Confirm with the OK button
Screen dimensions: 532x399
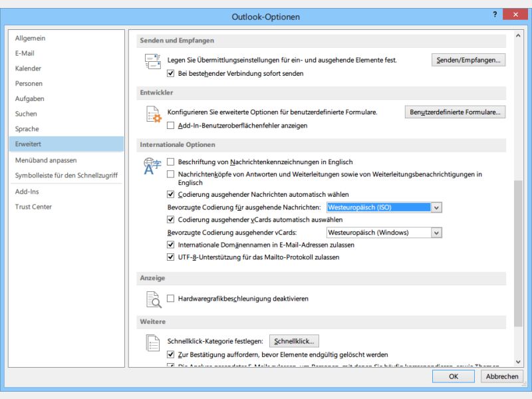pos(454,376)
